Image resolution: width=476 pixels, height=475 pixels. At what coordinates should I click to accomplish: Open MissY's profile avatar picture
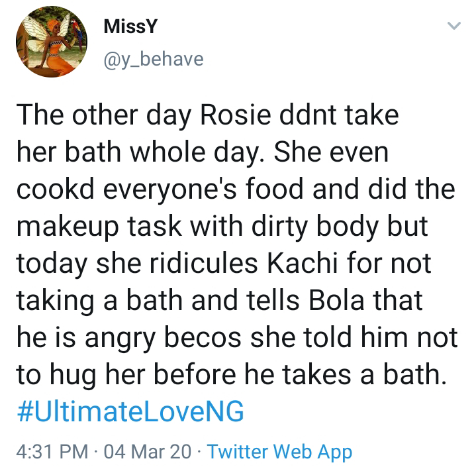52,42
